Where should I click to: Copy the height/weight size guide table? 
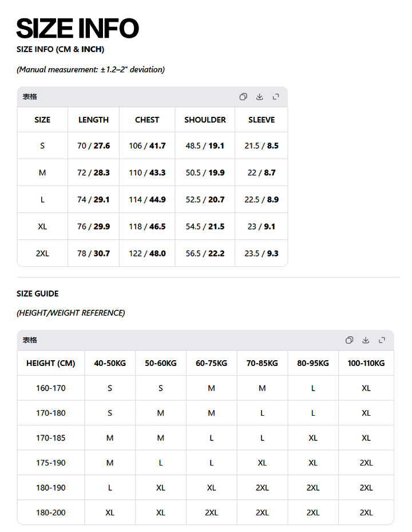[x=349, y=340]
